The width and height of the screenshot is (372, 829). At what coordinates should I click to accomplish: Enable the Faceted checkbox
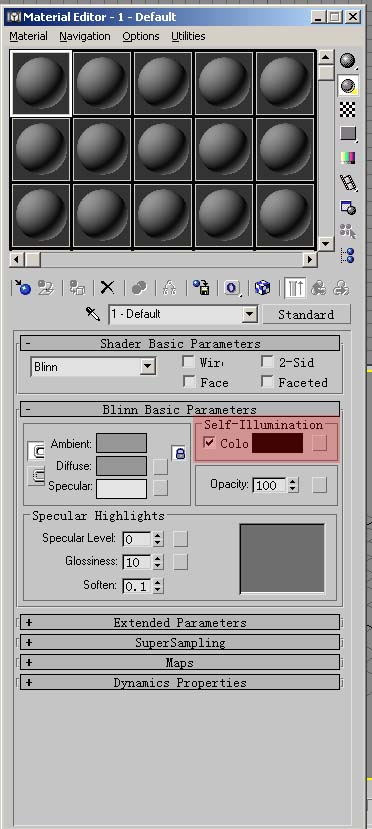click(x=267, y=382)
